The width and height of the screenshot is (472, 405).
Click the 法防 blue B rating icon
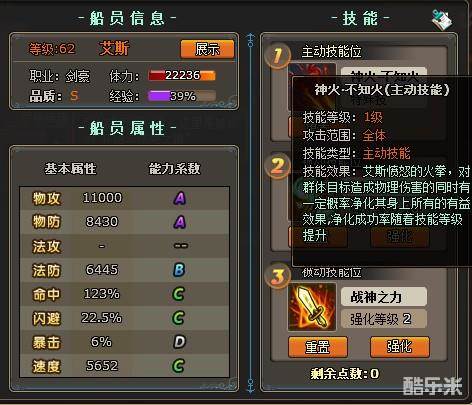click(179, 270)
